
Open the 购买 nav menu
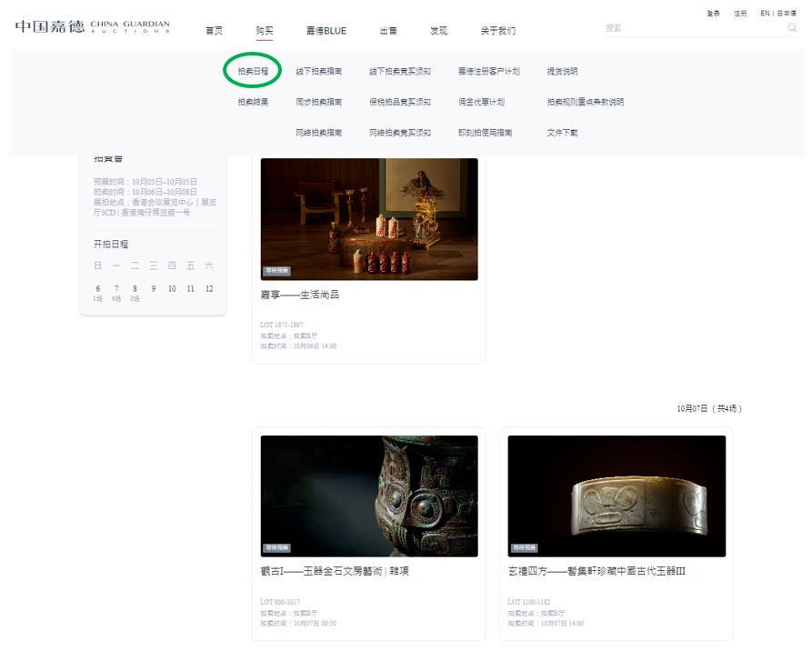coord(265,31)
